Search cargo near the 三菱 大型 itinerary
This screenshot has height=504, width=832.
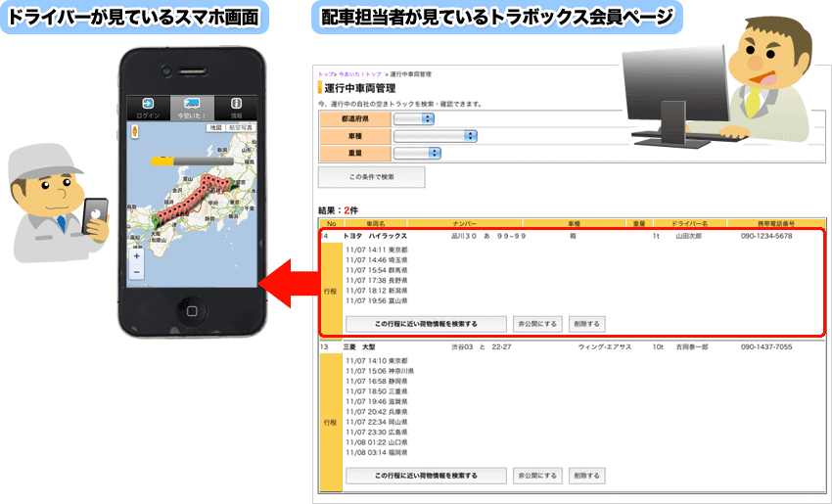(426, 476)
